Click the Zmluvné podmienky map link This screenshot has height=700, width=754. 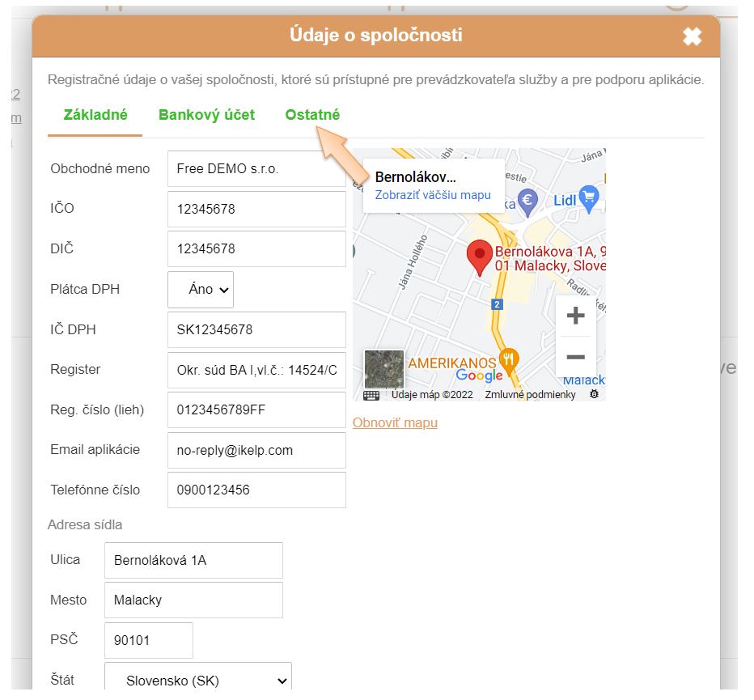(530, 395)
